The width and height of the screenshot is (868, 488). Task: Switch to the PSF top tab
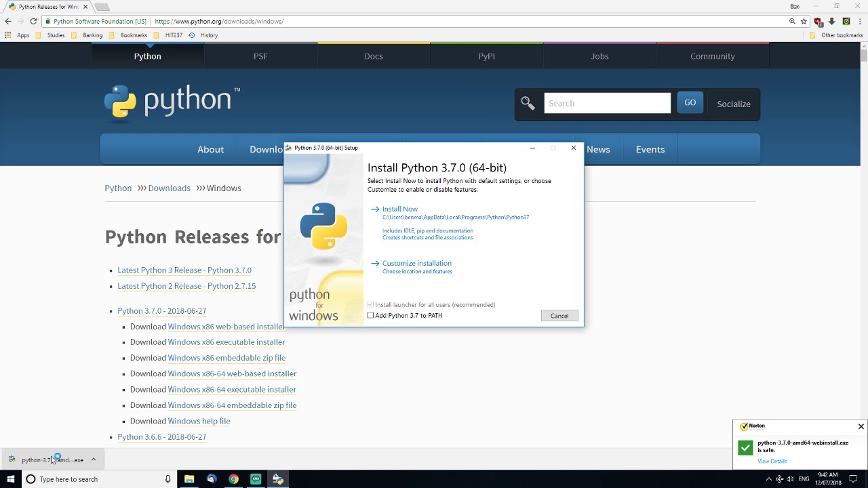tap(260, 56)
